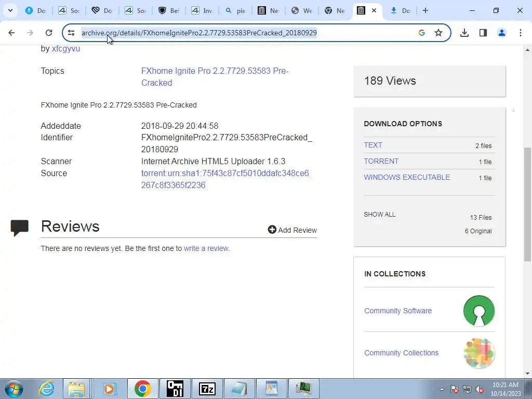Open the Chrome three-dot menu
532x399 pixels.
point(521,33)
